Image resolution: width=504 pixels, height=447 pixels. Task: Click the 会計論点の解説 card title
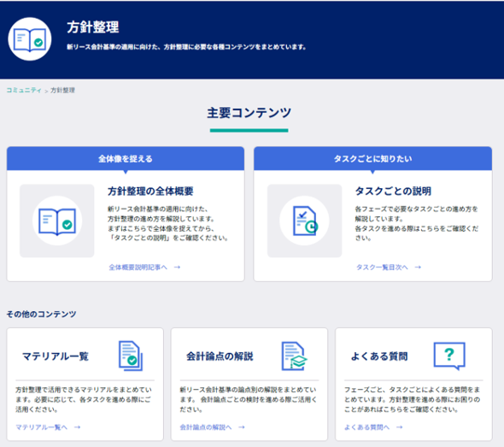(220, 356)
